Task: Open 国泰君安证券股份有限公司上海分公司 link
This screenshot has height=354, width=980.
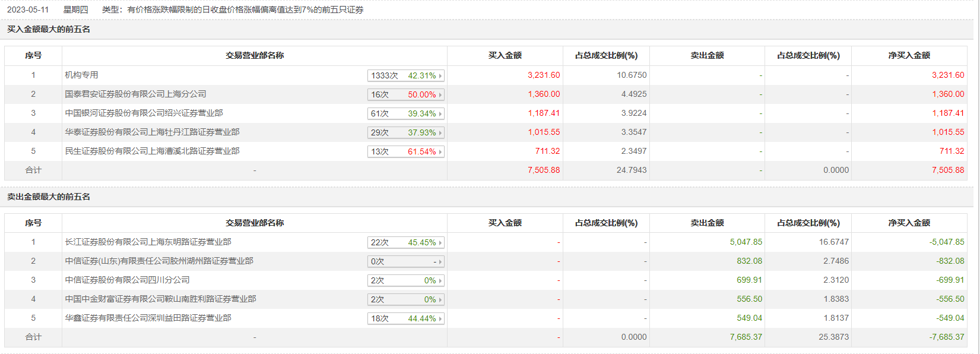Action: click(135, 94)
